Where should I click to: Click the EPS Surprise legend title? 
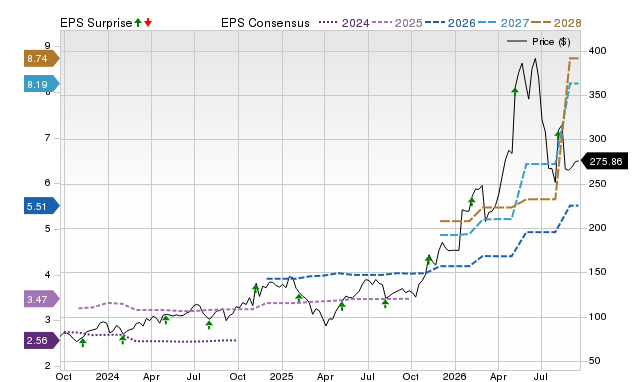[96, 23]
